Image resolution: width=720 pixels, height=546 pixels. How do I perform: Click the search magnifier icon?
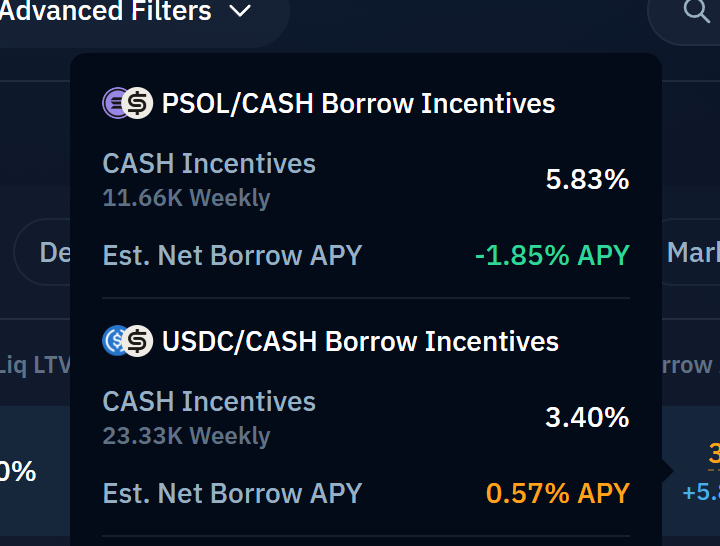point(695,12)
